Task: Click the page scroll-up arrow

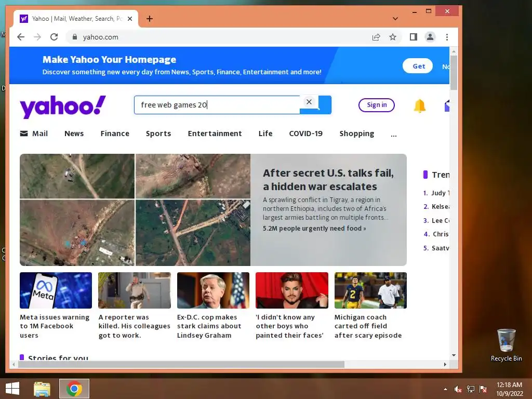Action: 454,51
